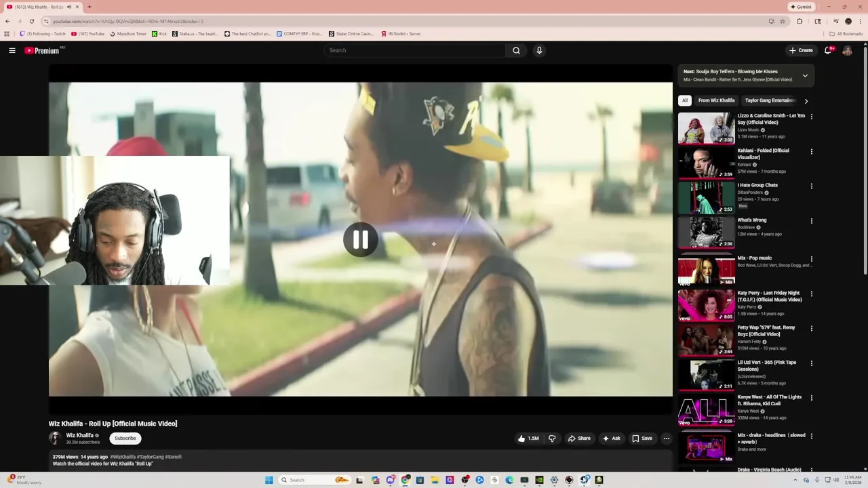
Task: Open Chrome extensions puzzle icon
Action: coord(800,21)
